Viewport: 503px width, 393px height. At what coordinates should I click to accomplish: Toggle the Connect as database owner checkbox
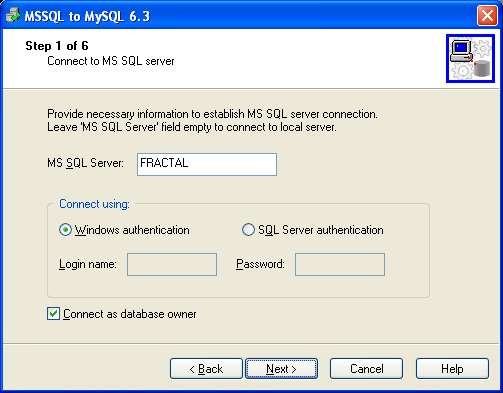[53, 314]
